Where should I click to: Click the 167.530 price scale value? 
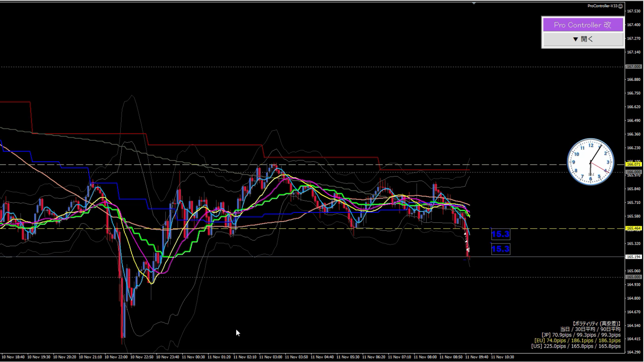[634, 11]
